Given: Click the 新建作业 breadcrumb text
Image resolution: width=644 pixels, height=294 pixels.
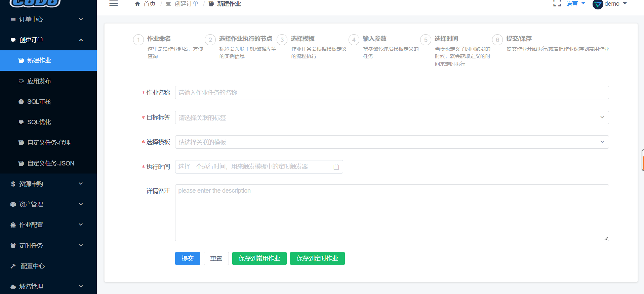Looking at the screenshot, I should tap(229, 4).
